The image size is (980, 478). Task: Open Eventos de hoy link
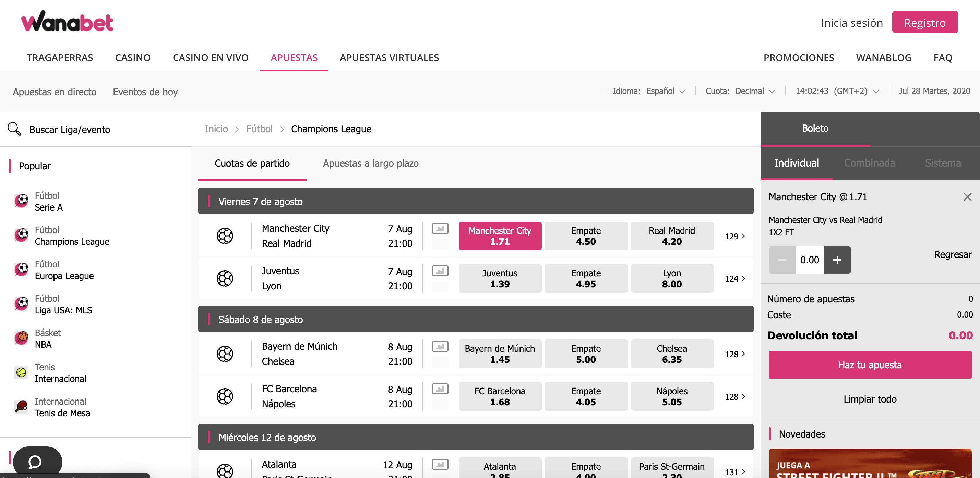point(145,92)
